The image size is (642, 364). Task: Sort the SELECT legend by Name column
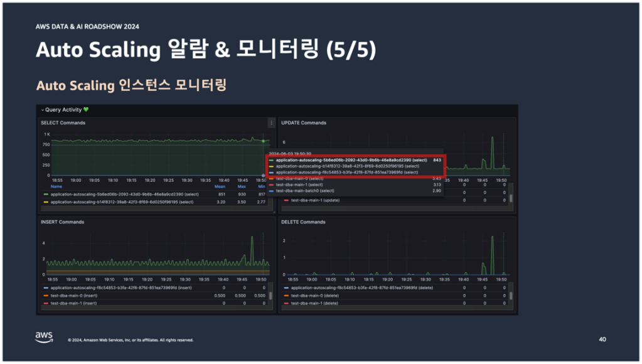(56, 186)
